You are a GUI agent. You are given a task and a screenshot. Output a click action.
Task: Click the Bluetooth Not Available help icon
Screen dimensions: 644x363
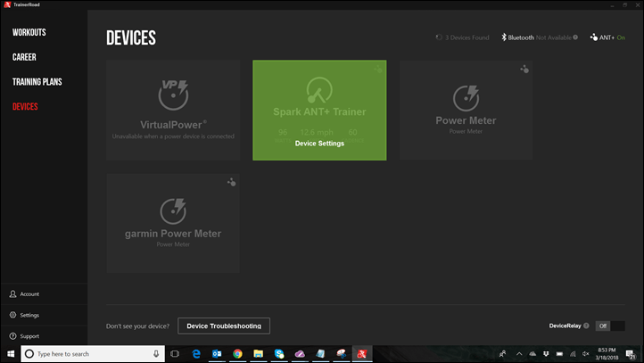click(575, 37)
